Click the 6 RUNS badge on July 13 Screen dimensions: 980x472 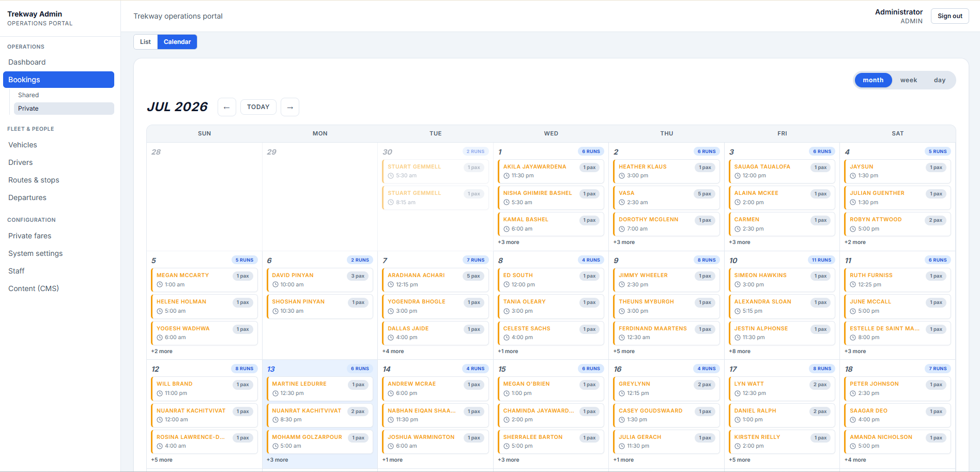click(x=360, y=369)
